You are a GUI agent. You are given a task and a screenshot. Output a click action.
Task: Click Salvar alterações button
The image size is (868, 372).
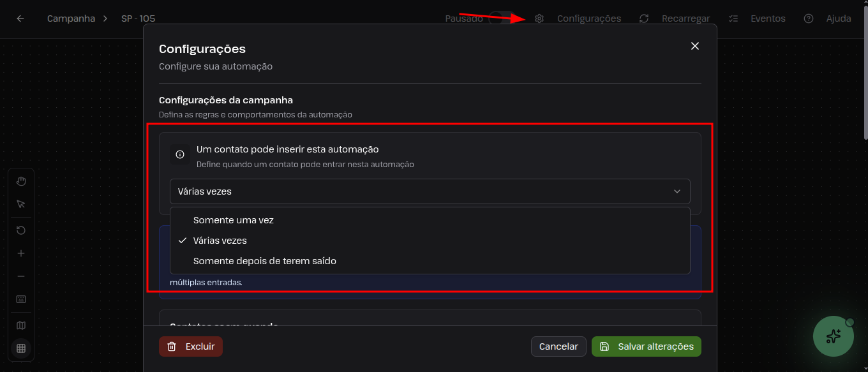coord(646,346)
